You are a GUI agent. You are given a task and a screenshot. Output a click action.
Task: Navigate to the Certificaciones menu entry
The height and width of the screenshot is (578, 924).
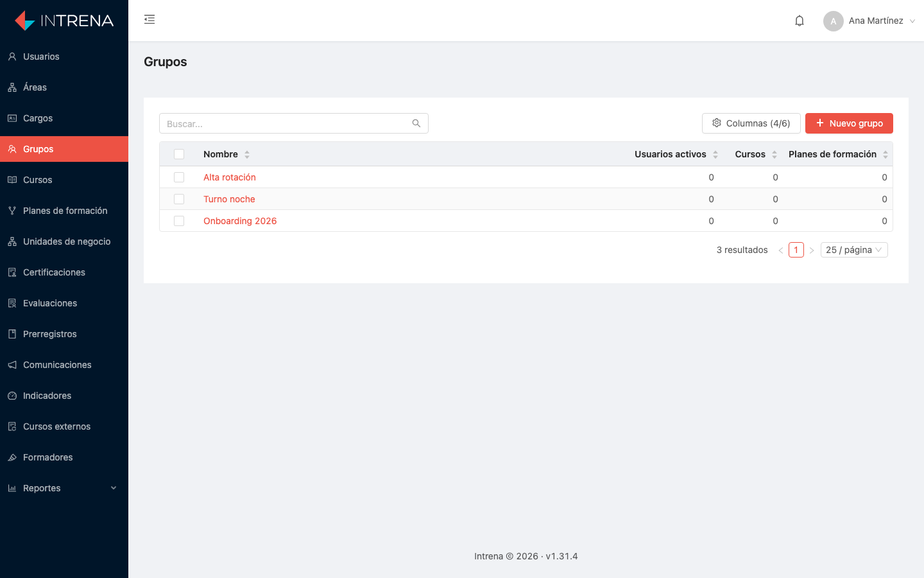click(64, 272)
